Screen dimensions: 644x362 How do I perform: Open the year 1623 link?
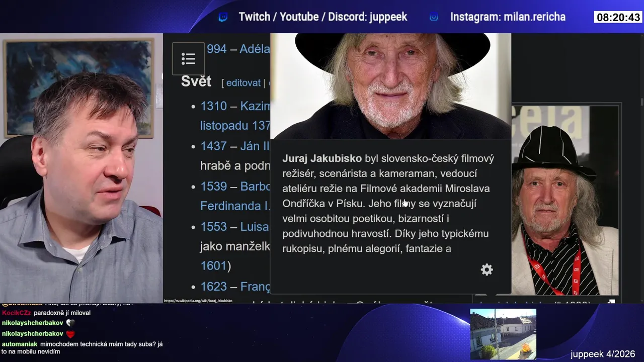tap(213, 287)
